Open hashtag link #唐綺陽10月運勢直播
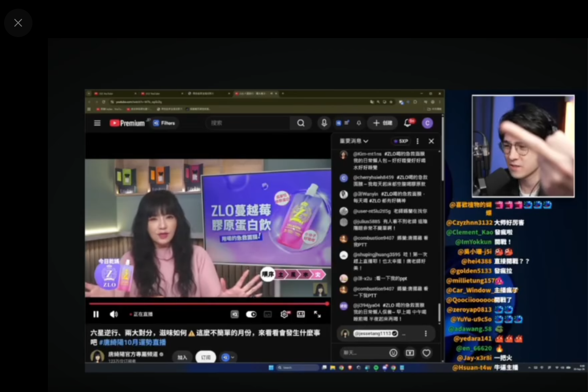588x392 pixels. [x=132, y=342]
